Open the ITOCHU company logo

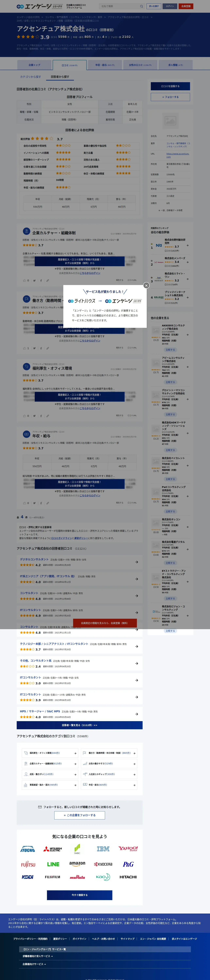27,849
